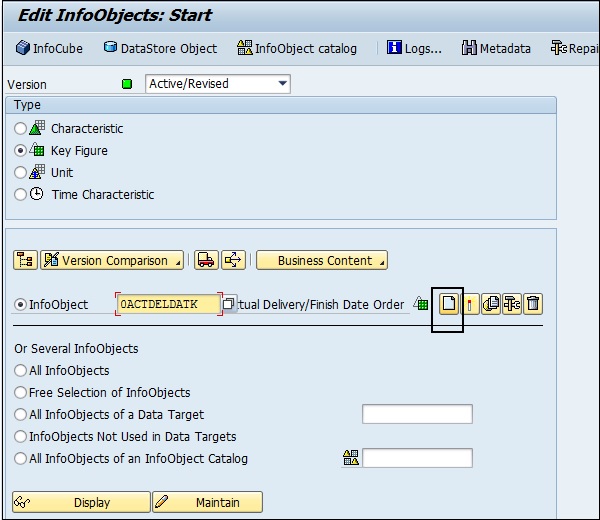Click the transport truck icon

coord(206,260)
